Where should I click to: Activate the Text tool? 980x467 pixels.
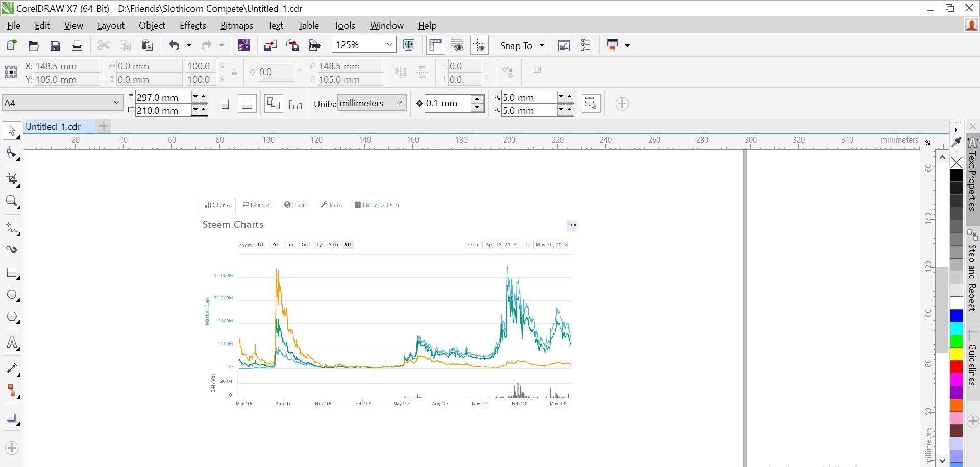tap(12, 343)
